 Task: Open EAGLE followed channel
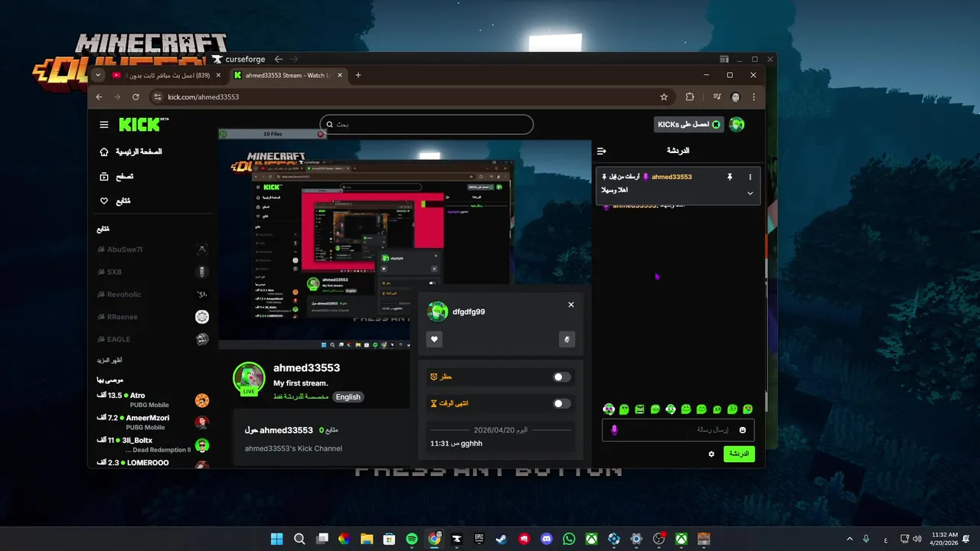coord(153,339)
